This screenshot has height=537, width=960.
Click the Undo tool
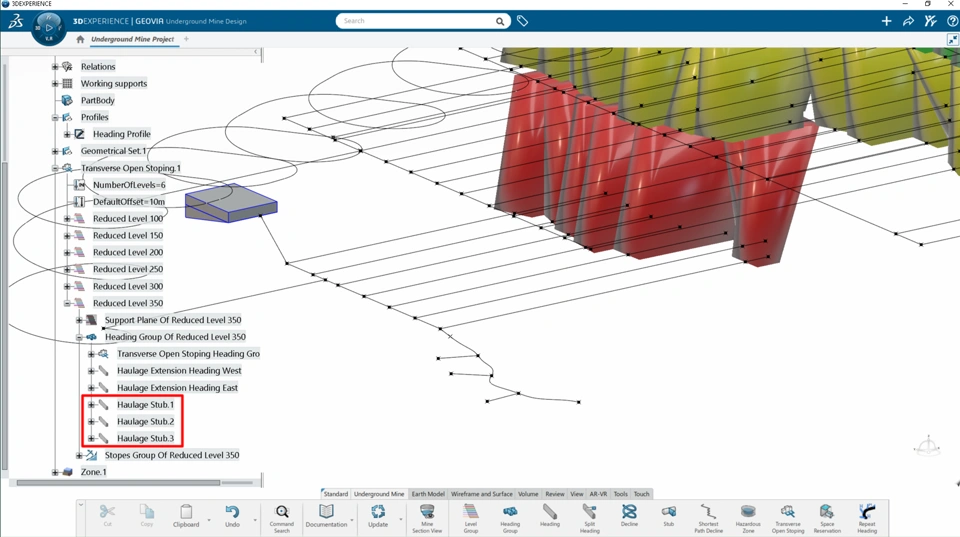pos(232,515)
